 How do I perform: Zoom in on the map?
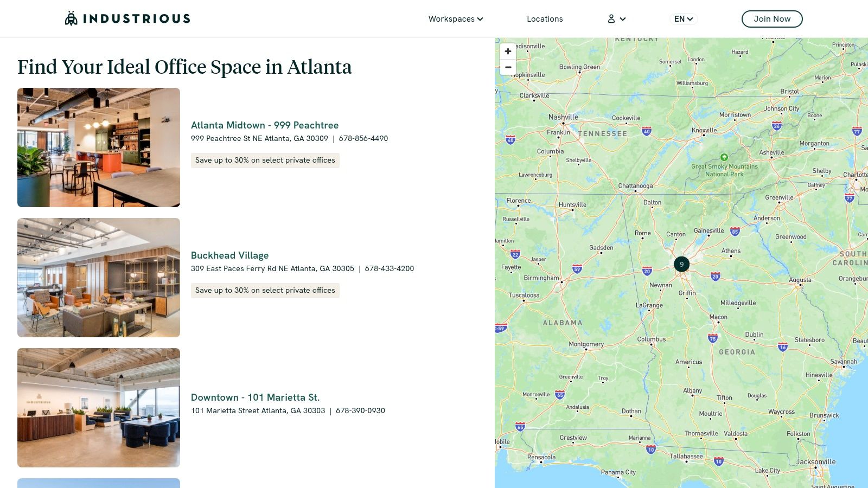pyautogui.click(x=508, y=52)
